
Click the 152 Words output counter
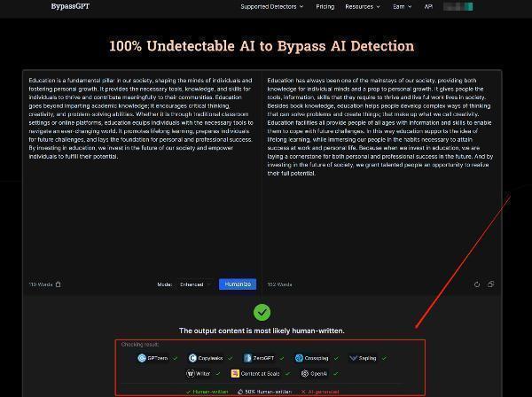279,284
